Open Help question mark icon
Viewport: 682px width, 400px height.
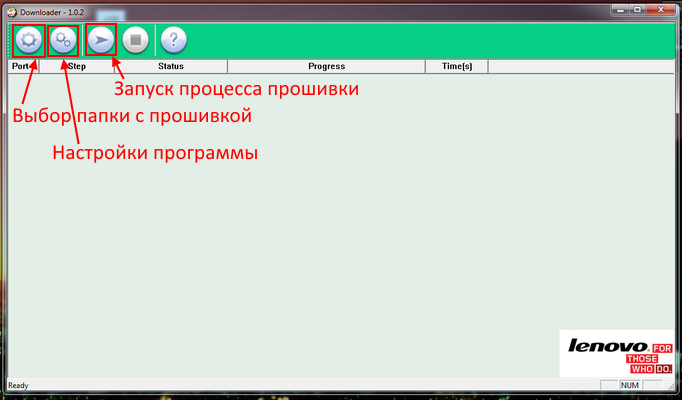pos(174,40)
